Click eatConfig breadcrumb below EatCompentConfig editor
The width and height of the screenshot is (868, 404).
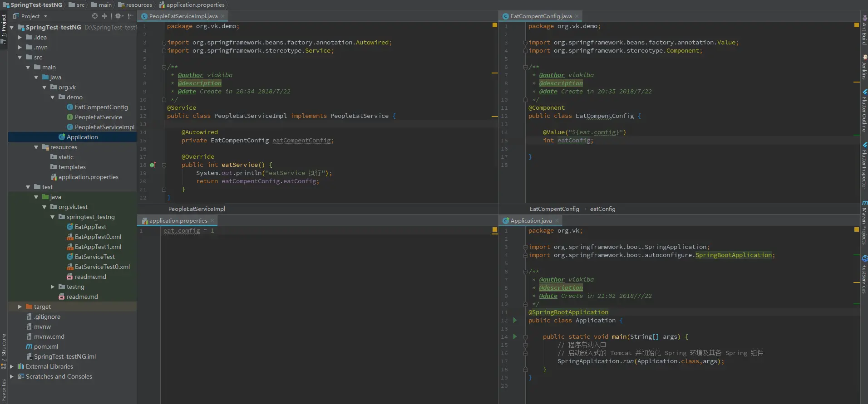point(602,209)
